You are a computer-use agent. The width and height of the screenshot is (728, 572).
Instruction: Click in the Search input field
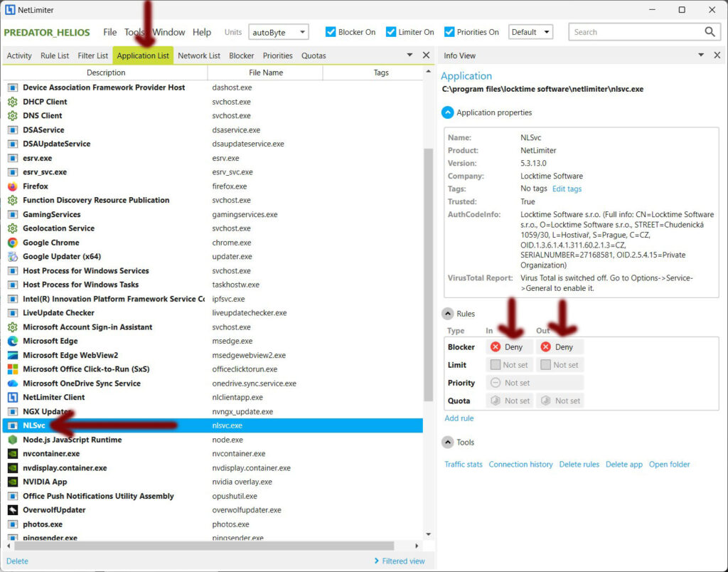pyautogui.click(x=633, y=32)
